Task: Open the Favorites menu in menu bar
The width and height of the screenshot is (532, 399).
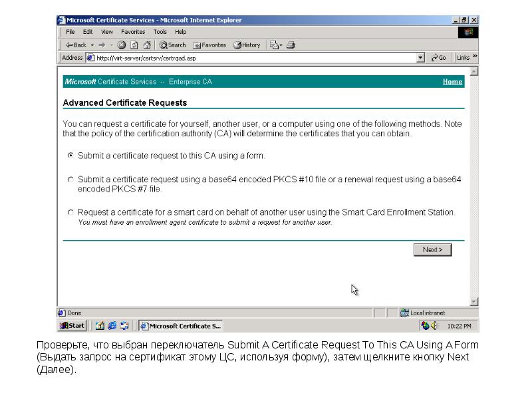Action: point(133,32)
